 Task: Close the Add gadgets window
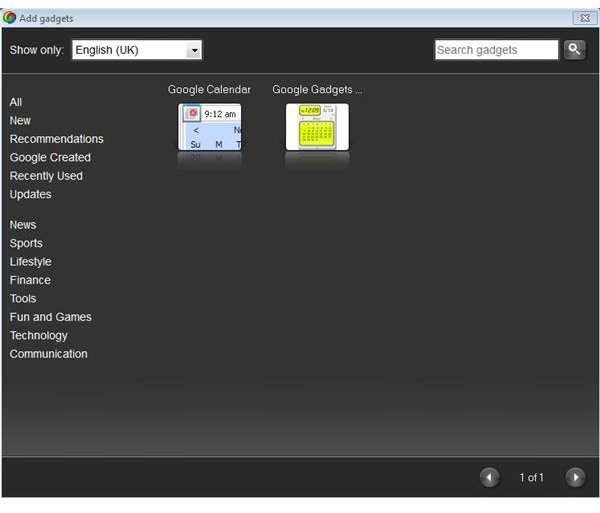coord(585,18)
